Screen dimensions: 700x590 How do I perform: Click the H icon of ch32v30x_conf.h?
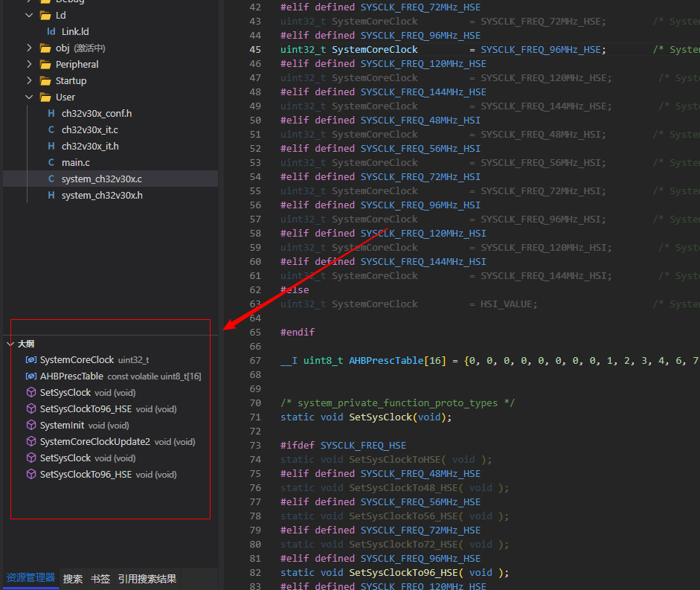[51, 113]
